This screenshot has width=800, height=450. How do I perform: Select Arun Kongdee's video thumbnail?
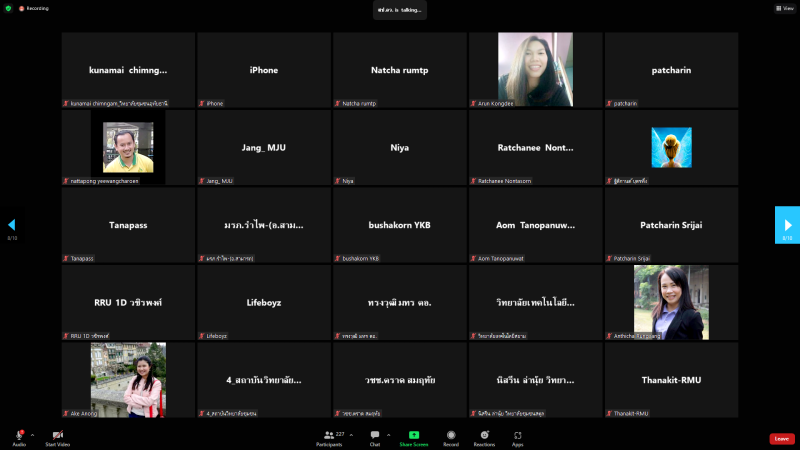click(535, 69)
